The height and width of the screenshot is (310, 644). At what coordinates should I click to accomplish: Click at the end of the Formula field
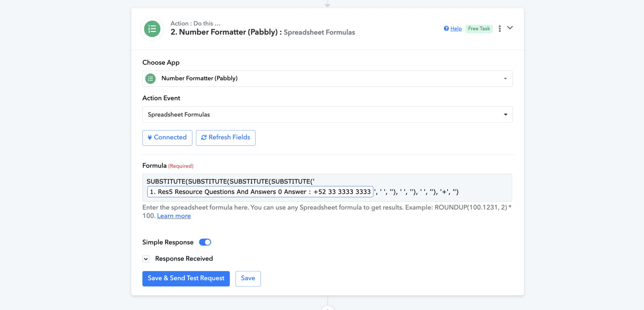pyautogui.click(x=483, y=192)
